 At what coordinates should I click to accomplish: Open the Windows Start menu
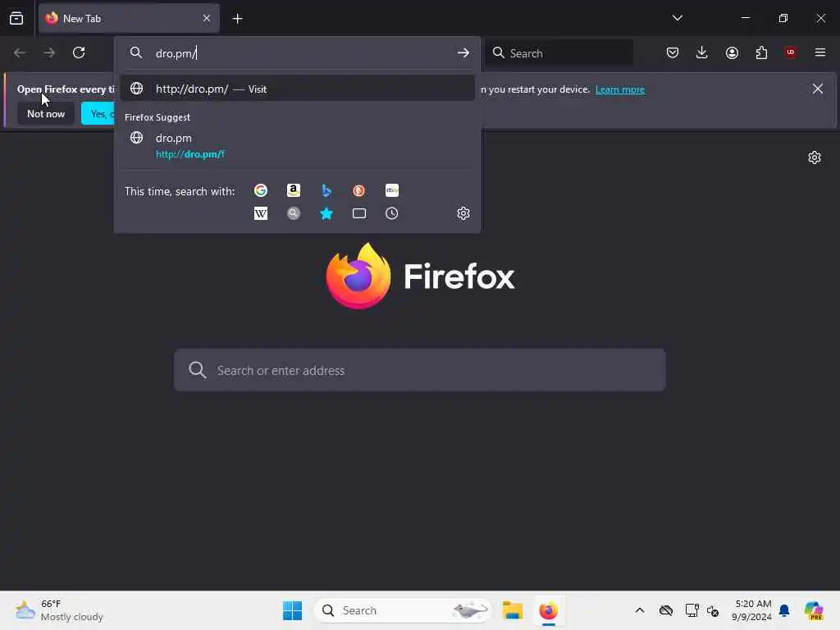click(x=292, y=610)
